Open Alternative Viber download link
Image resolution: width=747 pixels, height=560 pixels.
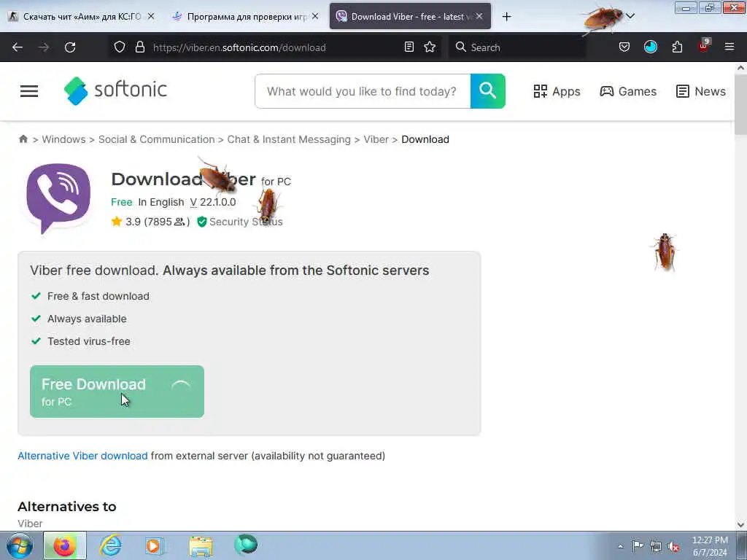(x=82, y=456)
